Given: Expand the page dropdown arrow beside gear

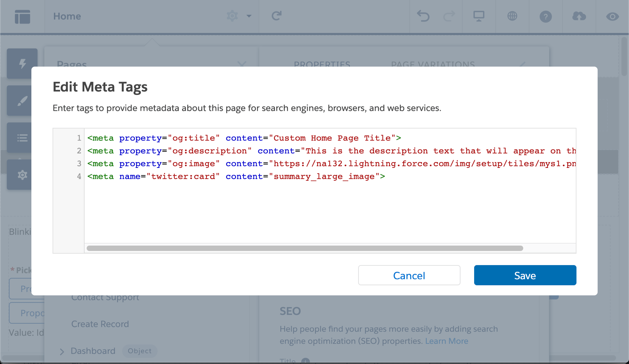Looking at the screenshot, I should pos(249,16).
